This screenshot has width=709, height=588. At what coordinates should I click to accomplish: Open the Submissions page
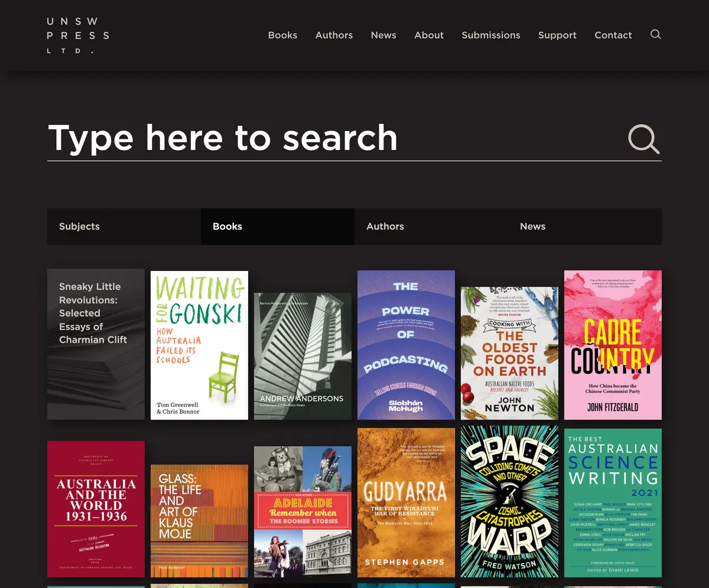pyautogui.click(x=491, y=35)
